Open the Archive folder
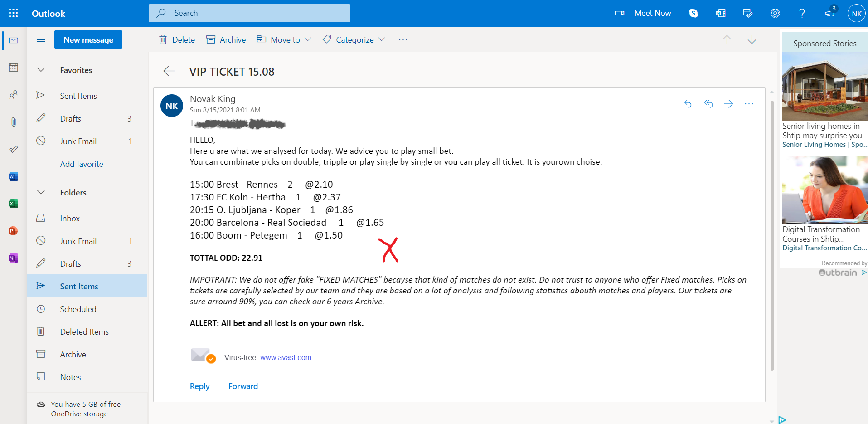This screenshot has height=424, width=868. tap(87, 354)
